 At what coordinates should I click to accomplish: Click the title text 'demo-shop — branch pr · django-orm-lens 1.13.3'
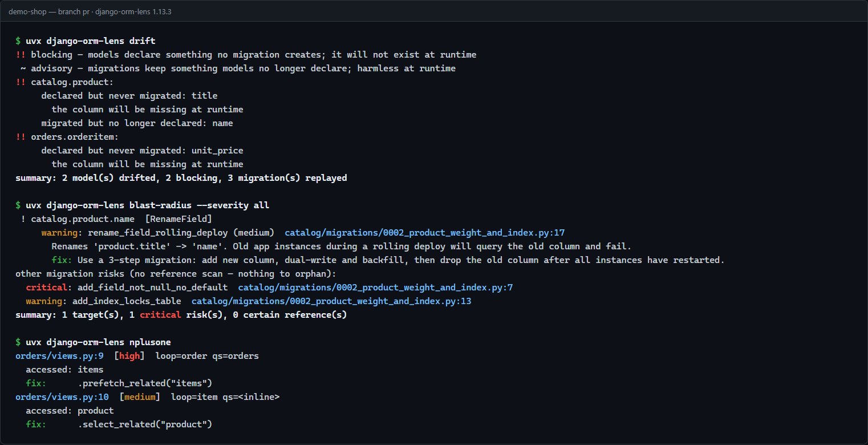(90, 11)
